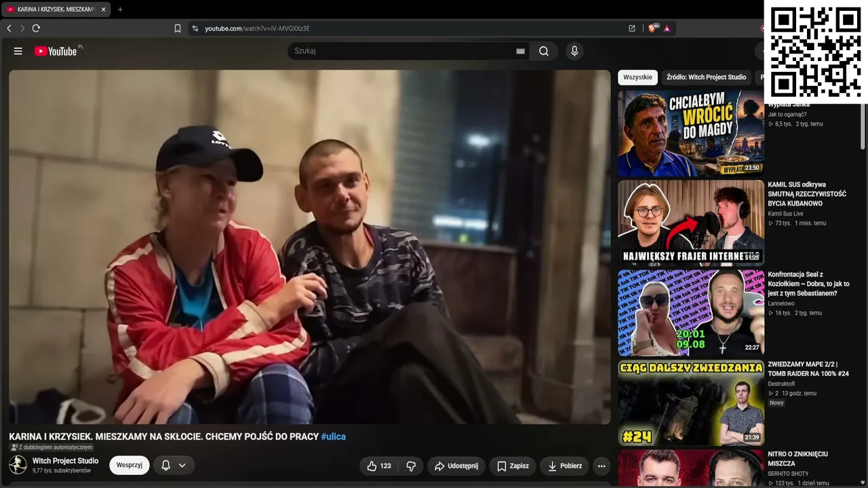
Task: Dislike the video with thumbs down
Action: tap(411, 466)
